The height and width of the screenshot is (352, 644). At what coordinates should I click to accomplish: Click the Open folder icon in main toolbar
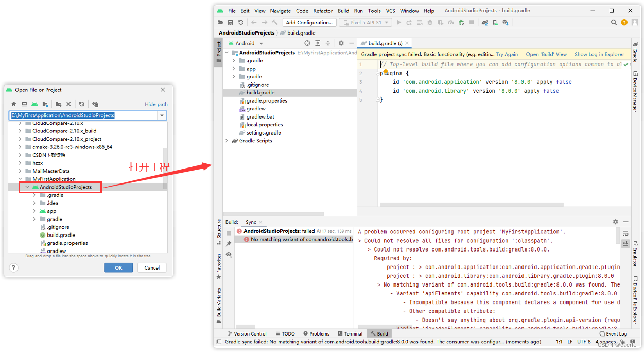(221, 22)
